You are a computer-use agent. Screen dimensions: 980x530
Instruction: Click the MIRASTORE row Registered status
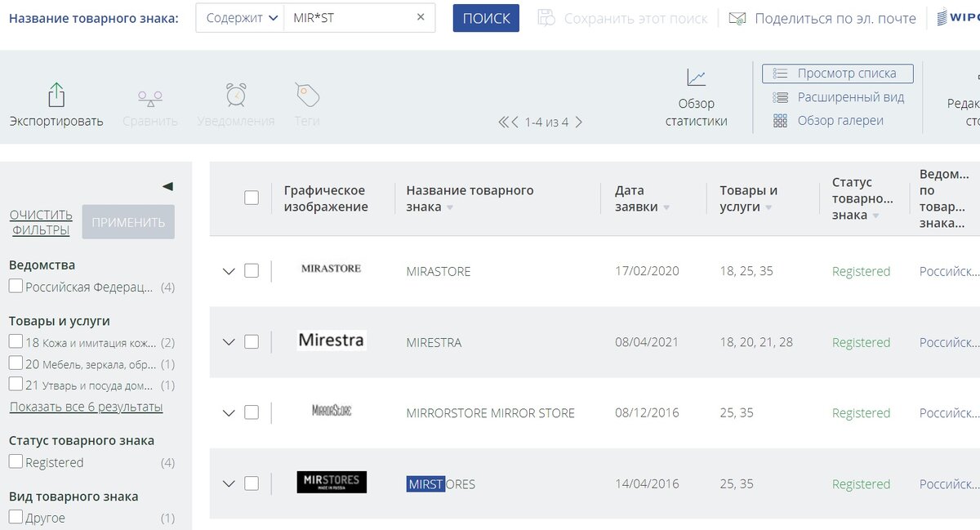(x=861, y=271)
